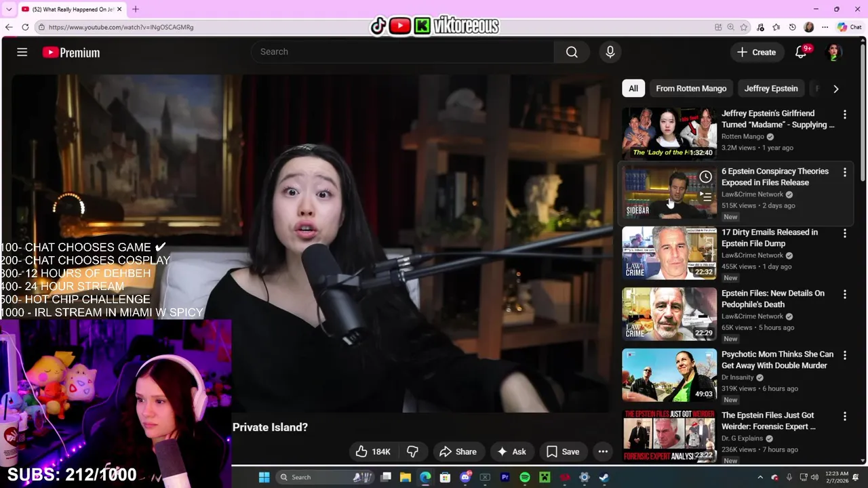Open browser Settings and more ellipsis
868x488 pixels.
825,27
